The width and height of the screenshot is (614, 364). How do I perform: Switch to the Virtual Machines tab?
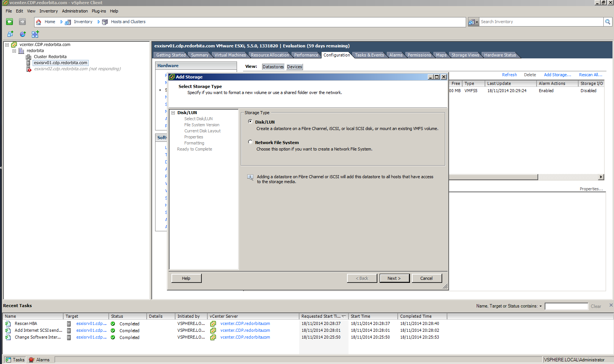(x=230, y=55)
